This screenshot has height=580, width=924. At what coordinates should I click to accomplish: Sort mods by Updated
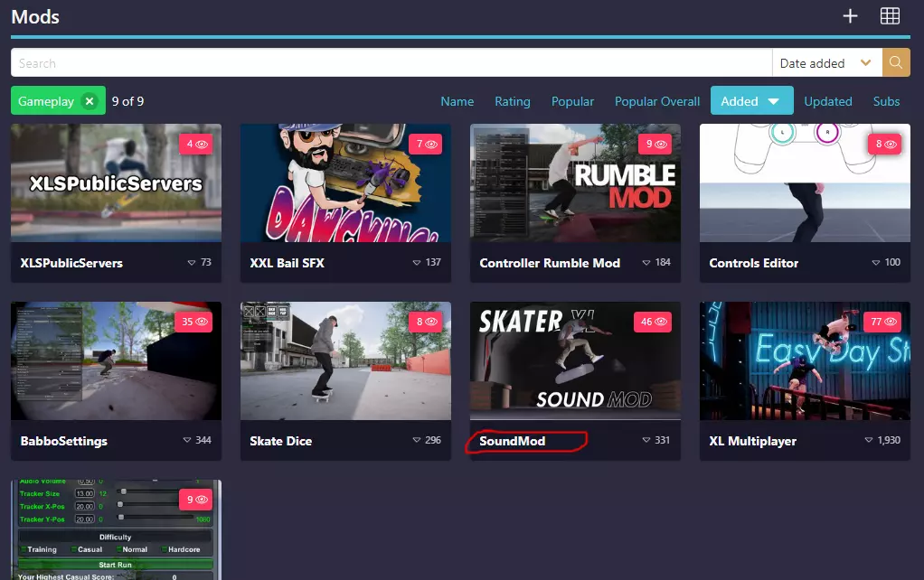pos(828,101)
